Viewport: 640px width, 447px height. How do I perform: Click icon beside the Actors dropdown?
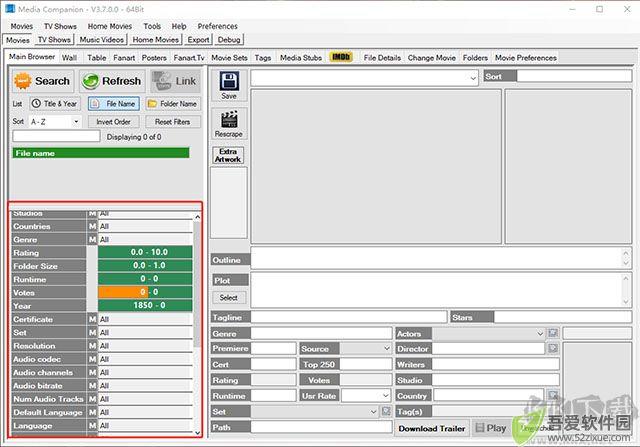click(x=553, y=333)
